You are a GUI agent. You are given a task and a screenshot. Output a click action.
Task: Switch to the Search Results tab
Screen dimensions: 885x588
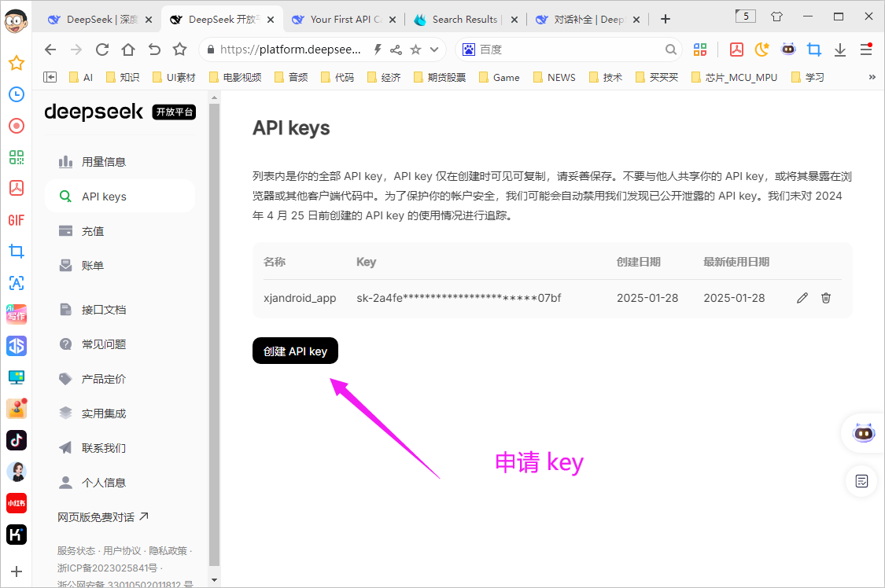tap(466, 20)
